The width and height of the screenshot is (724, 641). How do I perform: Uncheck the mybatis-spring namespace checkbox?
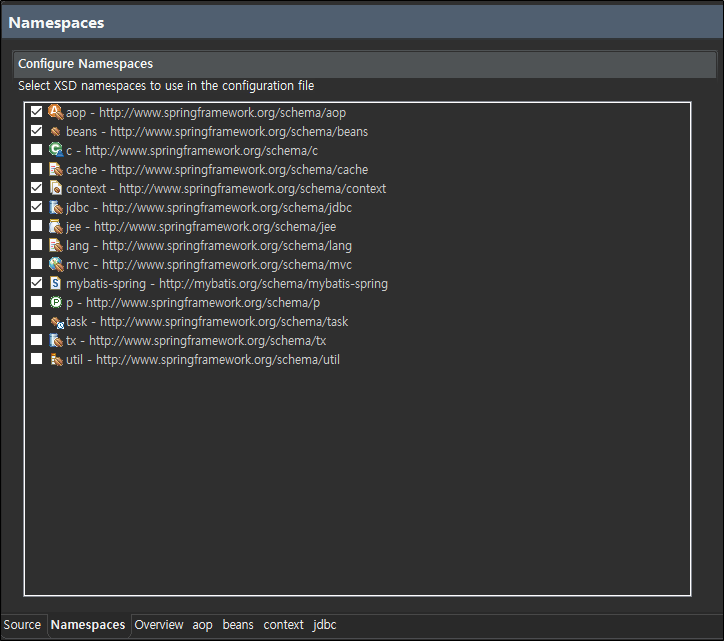tap(36, 283)
